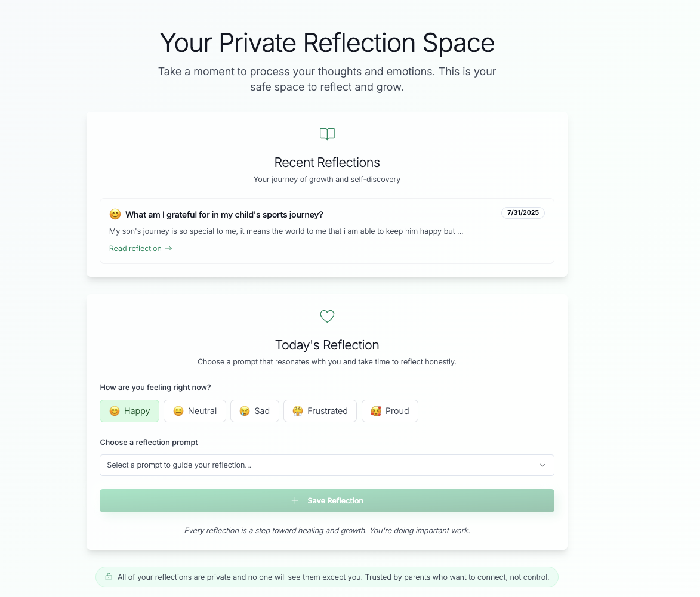Image resolution: width=700 pixels, height=597 pixels.
Task: Select the Neutral mood
Action: click(195, 411)
